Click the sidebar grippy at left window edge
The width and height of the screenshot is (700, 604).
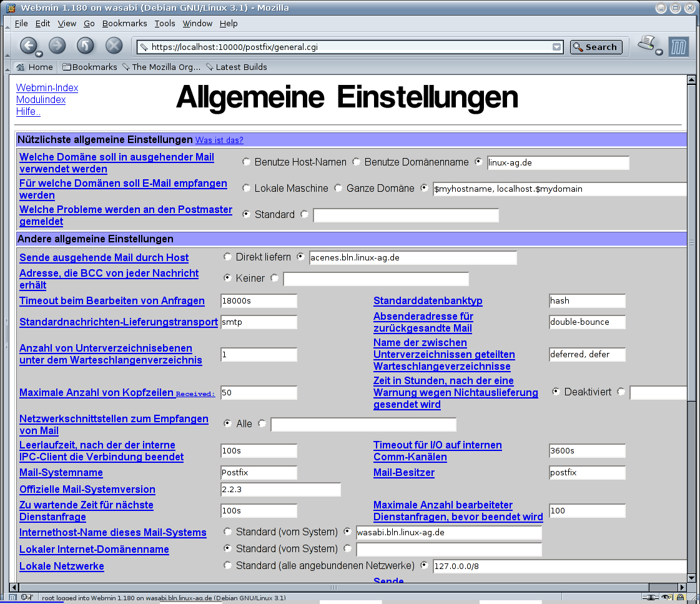[6, 333]
